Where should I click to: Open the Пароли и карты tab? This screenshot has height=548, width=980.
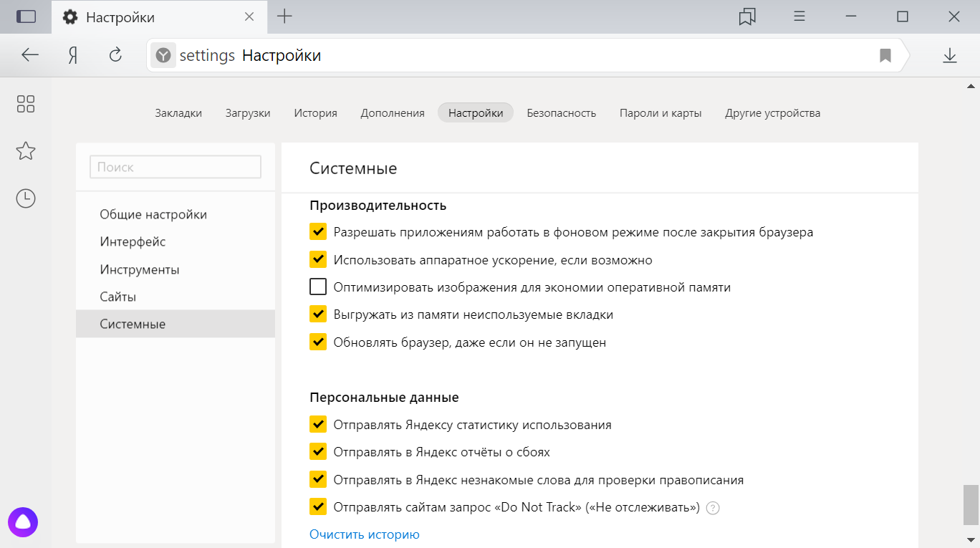coord(660,112)
